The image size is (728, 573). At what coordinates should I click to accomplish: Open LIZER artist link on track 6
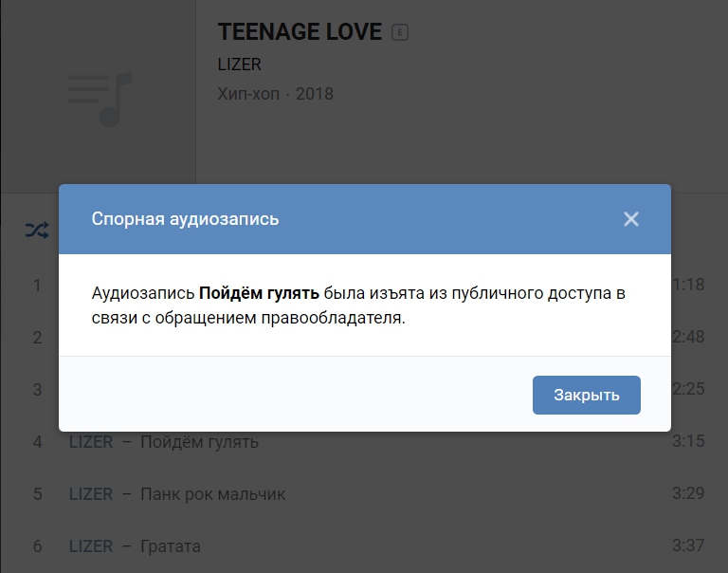(91, 546)
